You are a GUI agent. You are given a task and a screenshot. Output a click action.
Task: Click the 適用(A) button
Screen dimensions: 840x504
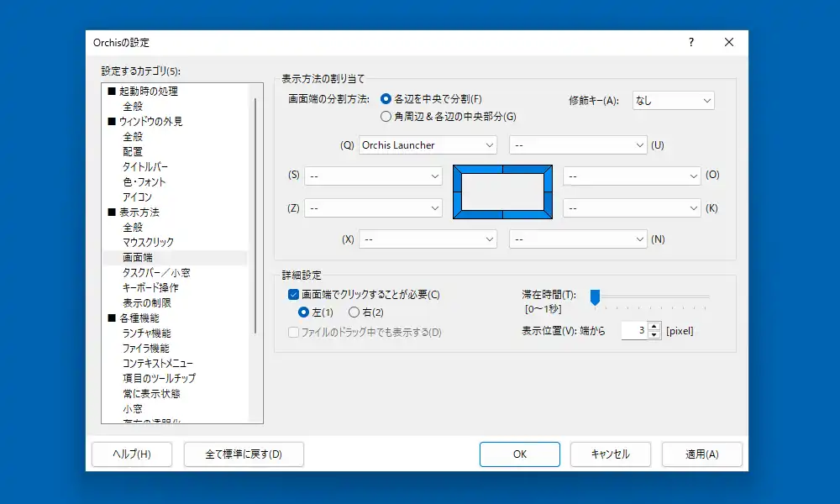pos(701,454)
